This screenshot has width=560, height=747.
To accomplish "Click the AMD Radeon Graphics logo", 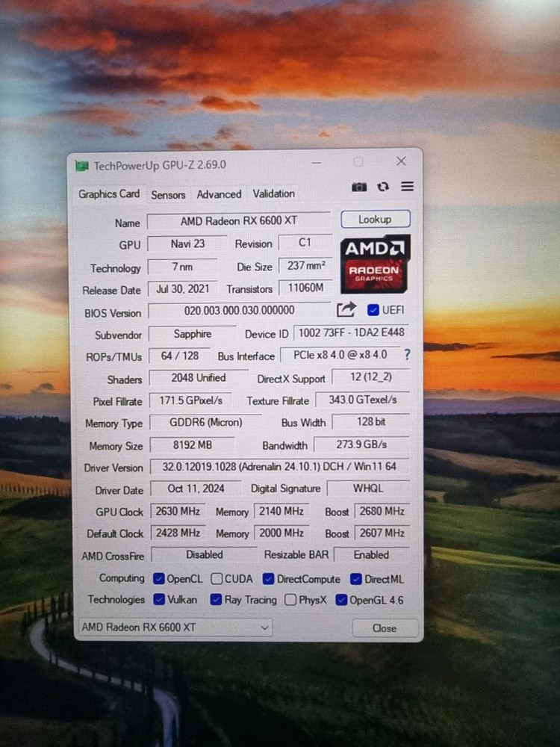I will [x=376, y=264].
